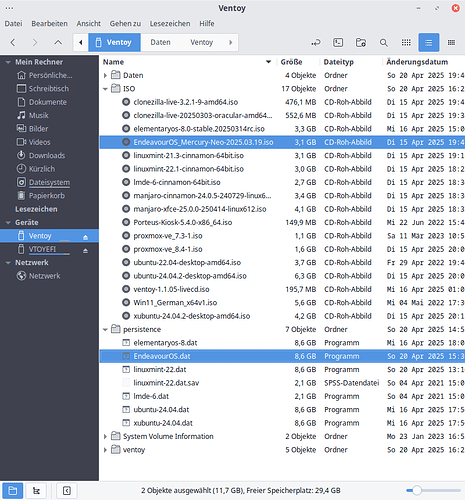The width and height of the screenshot is (465, 500).
Task: Switch to compact view
Action: click(451, 42)
